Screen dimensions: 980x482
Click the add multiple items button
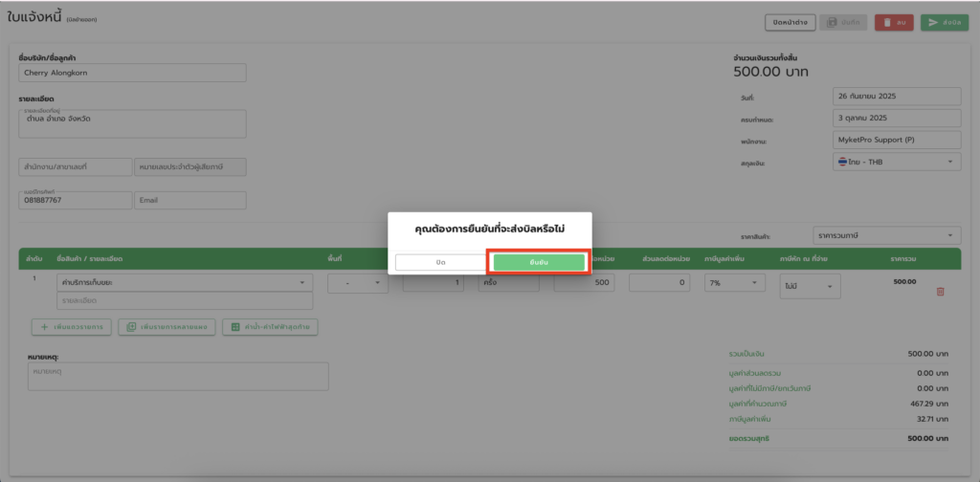(166, 327)
